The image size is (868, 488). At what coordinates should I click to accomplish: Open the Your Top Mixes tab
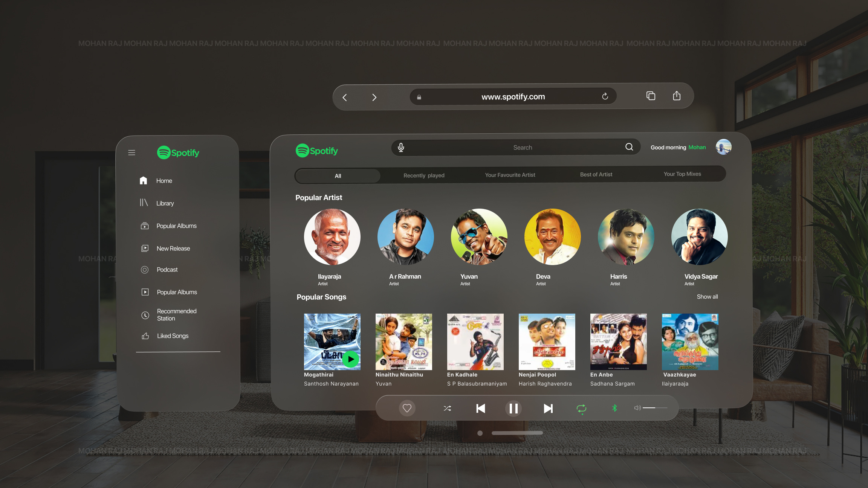[x=682, y=174]
